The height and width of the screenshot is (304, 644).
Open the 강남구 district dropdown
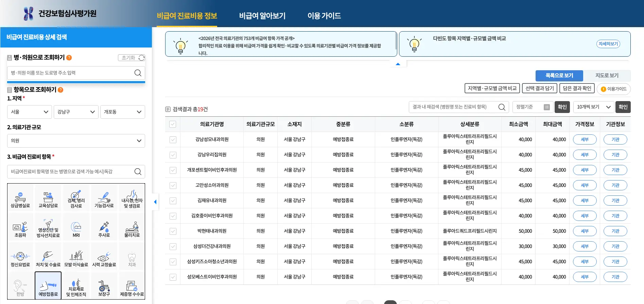tap(76, 112)
